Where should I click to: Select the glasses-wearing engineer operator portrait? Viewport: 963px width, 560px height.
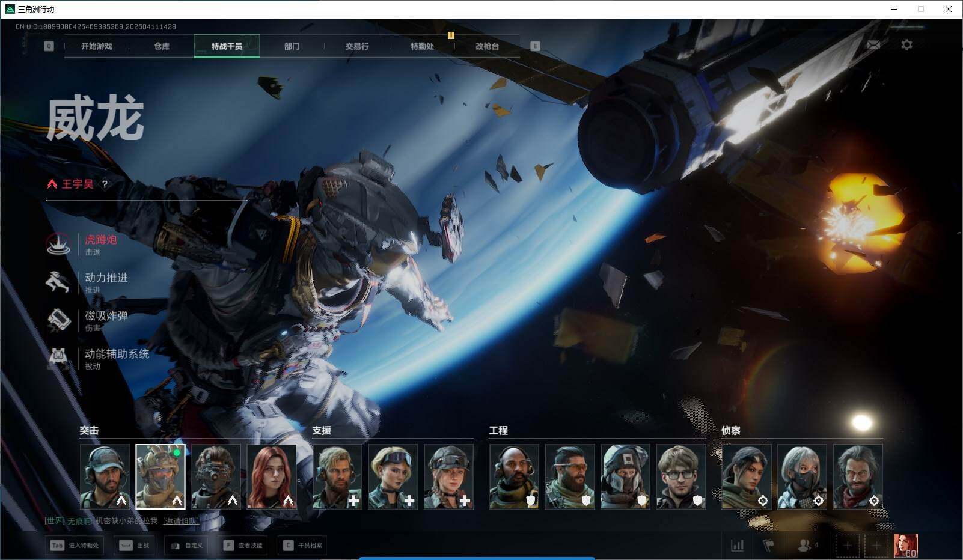680,476
